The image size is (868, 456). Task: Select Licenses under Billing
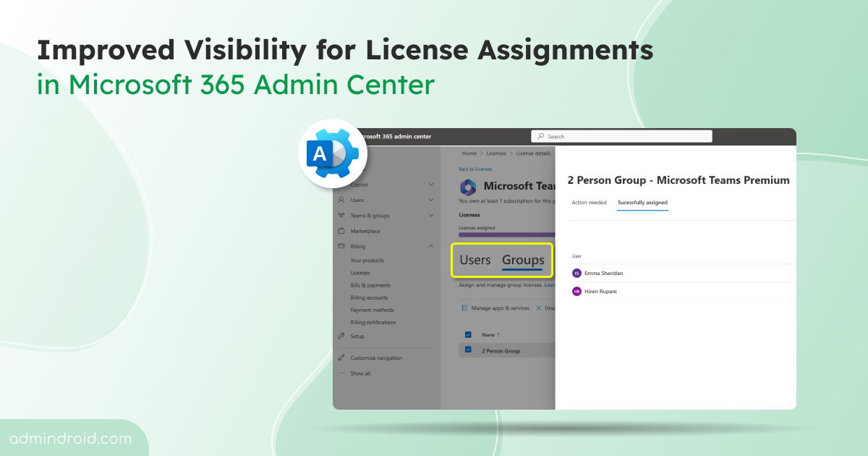pyautogui.click(x=359, y=273)
